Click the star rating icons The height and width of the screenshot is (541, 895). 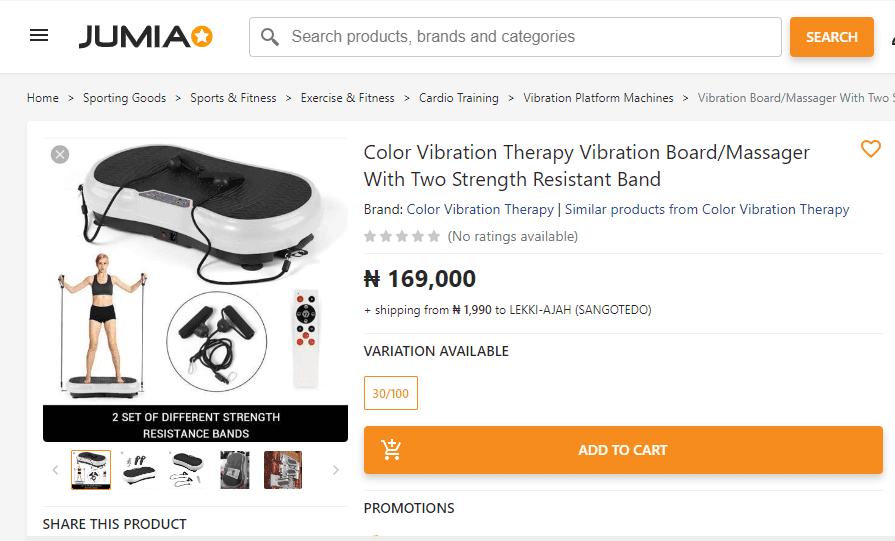click(402, 237)
